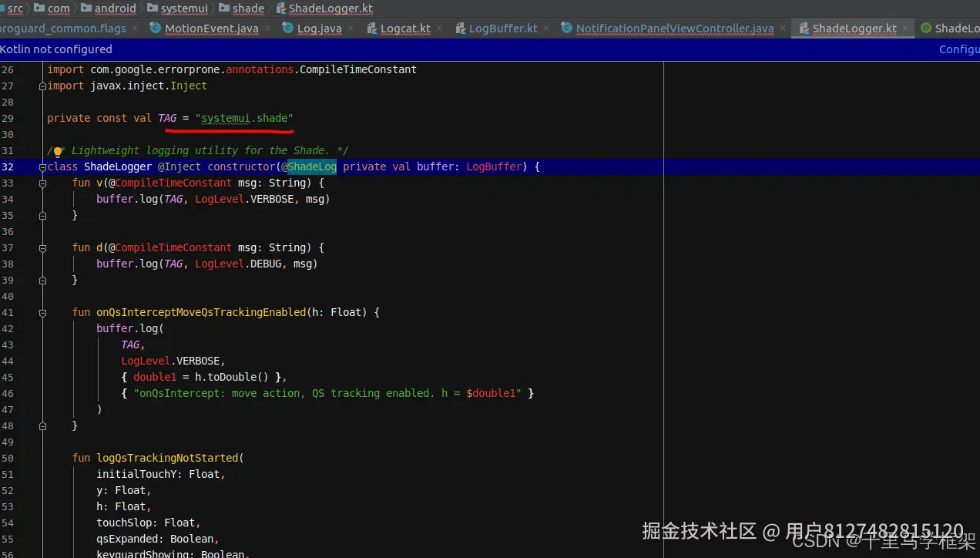Collapse the ShadeLogger class at line 32
Viewport: 980px width, 558px height.
tap(42, 167)
